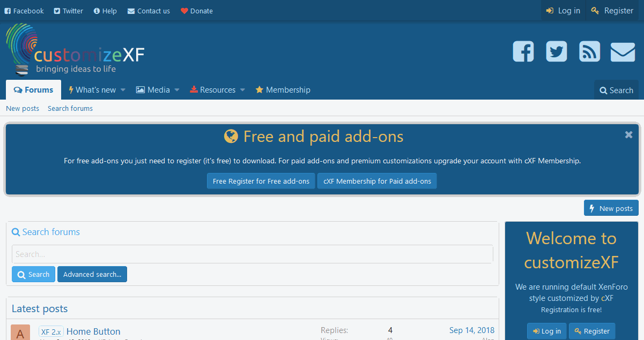Open Advanced search
644x340 pixels.
[x=92, y=274]
